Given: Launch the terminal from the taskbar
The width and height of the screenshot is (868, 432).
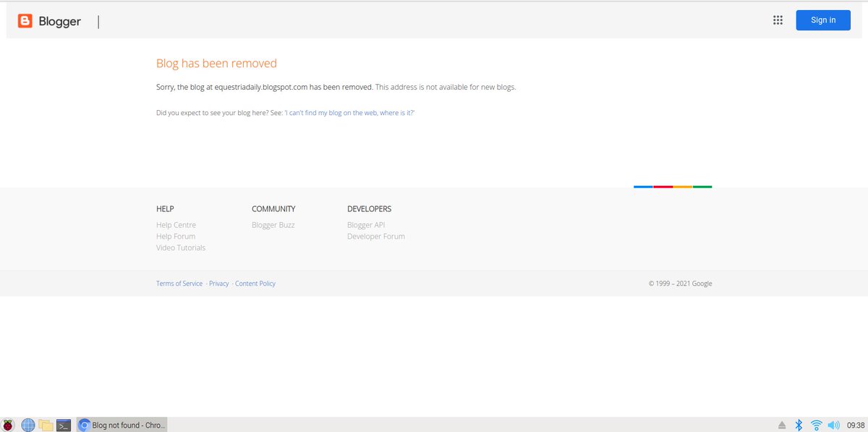Looking at the screenshot, I should coord(64,425).
